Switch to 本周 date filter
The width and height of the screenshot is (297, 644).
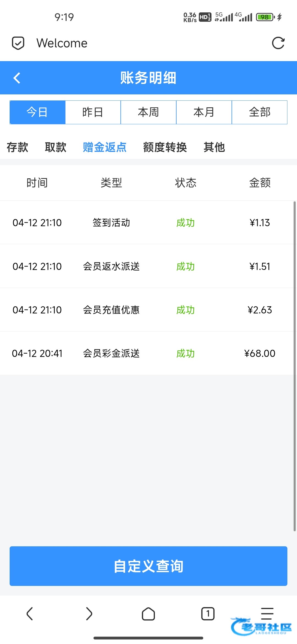148,112
